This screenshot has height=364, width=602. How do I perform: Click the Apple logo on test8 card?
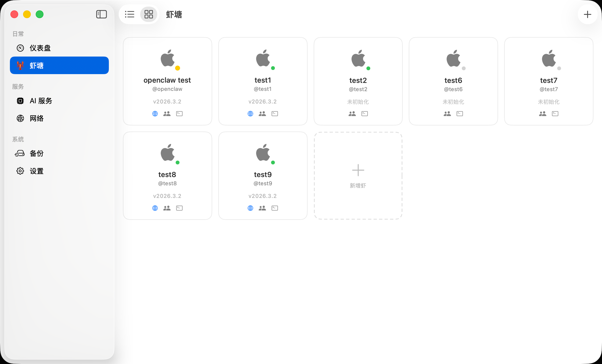tap(167, 153)
